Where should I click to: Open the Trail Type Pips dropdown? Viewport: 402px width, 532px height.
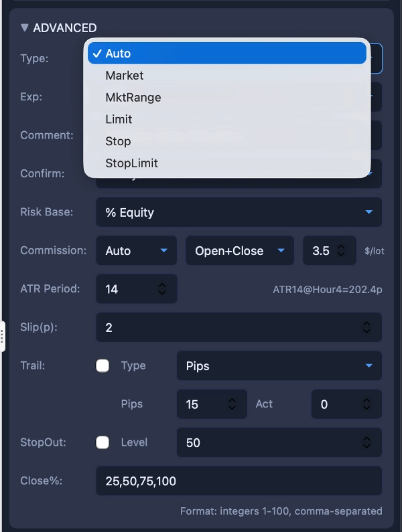click(279, 366)
